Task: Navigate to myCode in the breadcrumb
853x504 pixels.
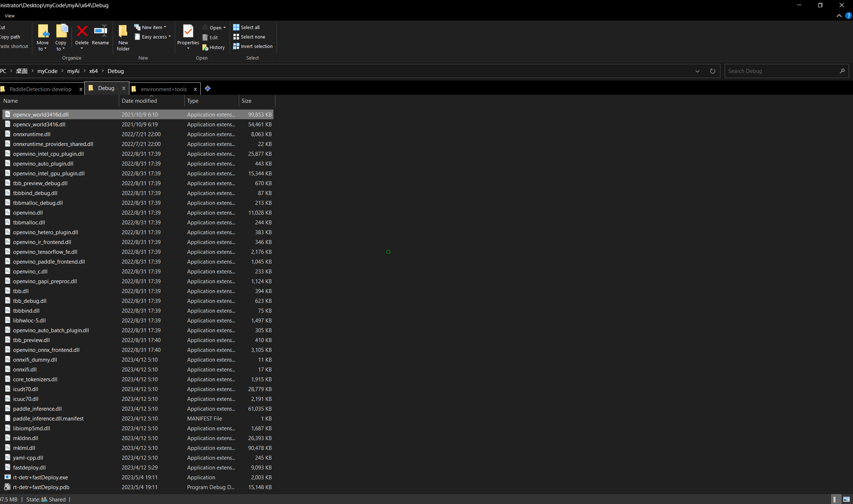Action: click(x=48, y=71)
